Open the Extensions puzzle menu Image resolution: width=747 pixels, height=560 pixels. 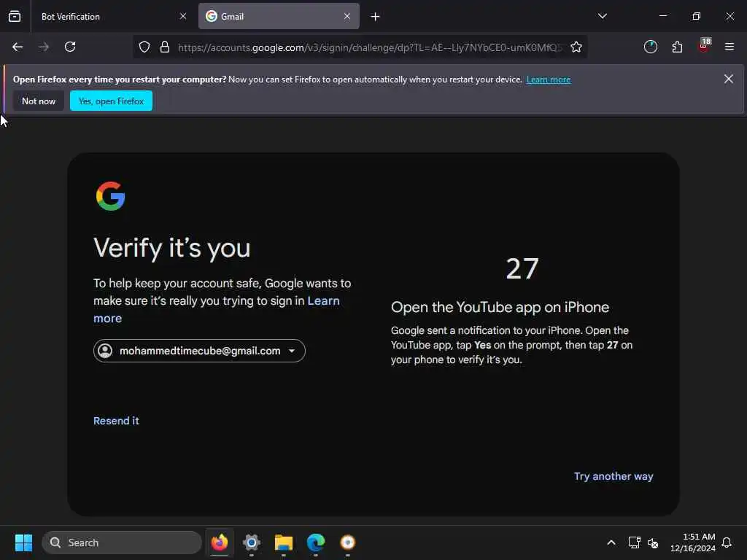tap(677, 47)
